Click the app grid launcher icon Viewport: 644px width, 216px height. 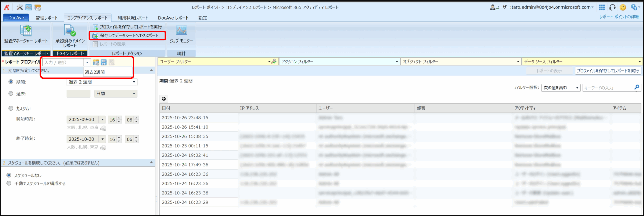point(602,7)
